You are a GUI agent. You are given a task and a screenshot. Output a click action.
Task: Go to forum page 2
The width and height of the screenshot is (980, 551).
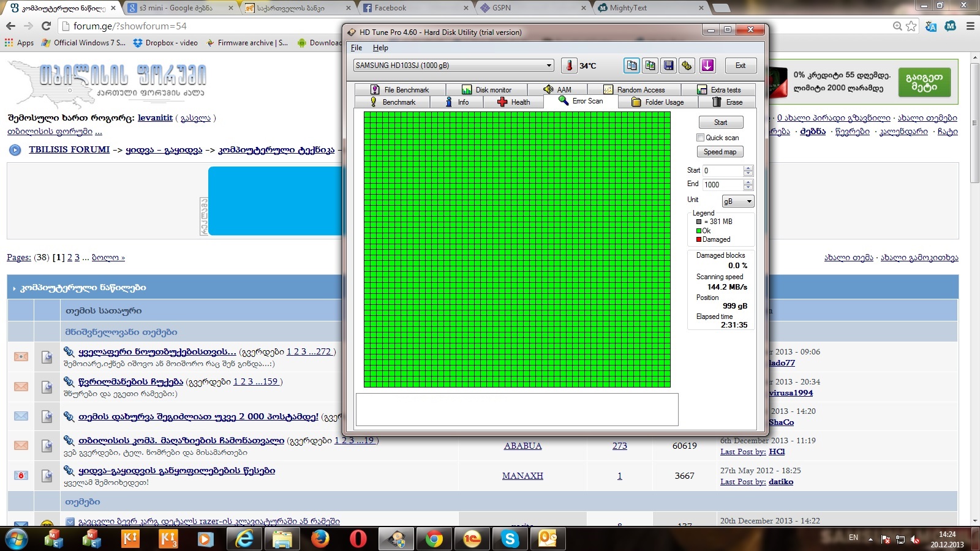[x=70, y=258]
